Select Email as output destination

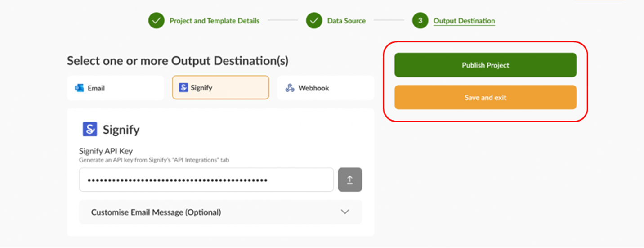(116, 88)
